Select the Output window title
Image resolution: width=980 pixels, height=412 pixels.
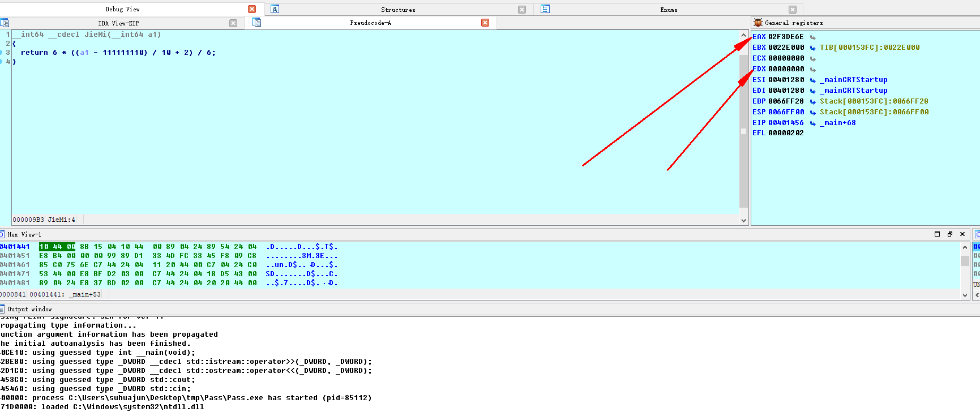pyautogui.click(x=29, y=309)
